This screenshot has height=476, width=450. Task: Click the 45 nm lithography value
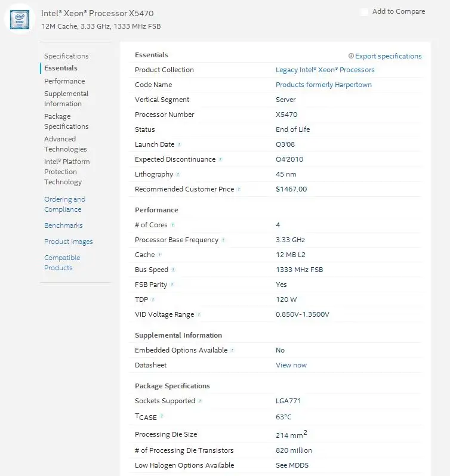click(286, 174)
